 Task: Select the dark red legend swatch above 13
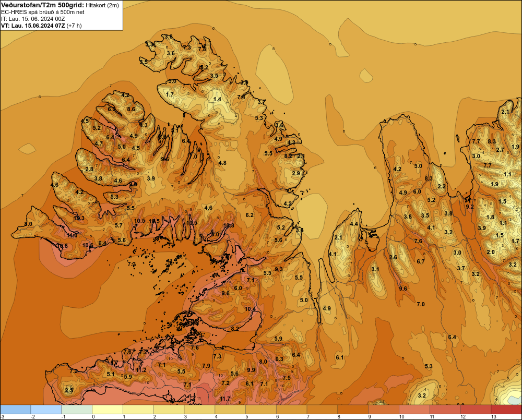point(506,410)
